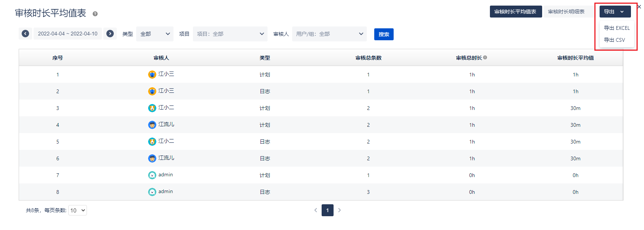Click 江小三 avatar in row 1

(x=152, y=75)
